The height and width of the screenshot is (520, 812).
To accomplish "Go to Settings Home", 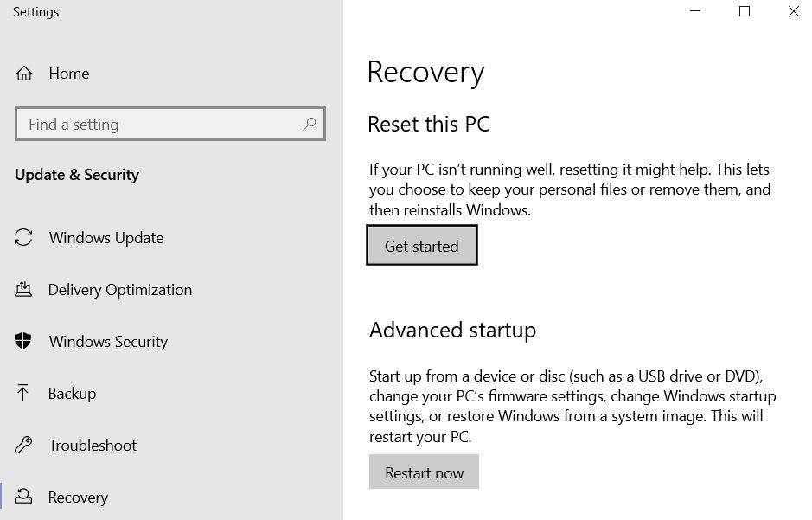I will (x=69, y=74).
